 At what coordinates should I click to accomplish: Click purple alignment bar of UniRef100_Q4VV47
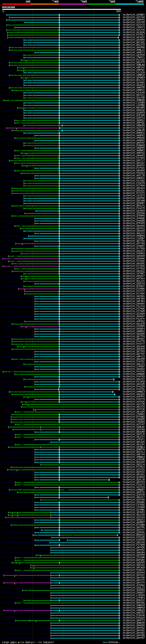click(27, 575)
